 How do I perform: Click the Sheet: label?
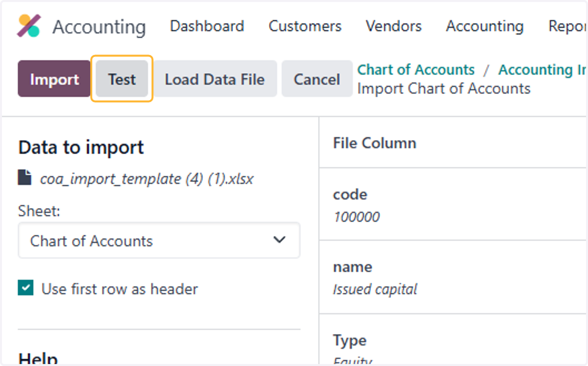39,211
